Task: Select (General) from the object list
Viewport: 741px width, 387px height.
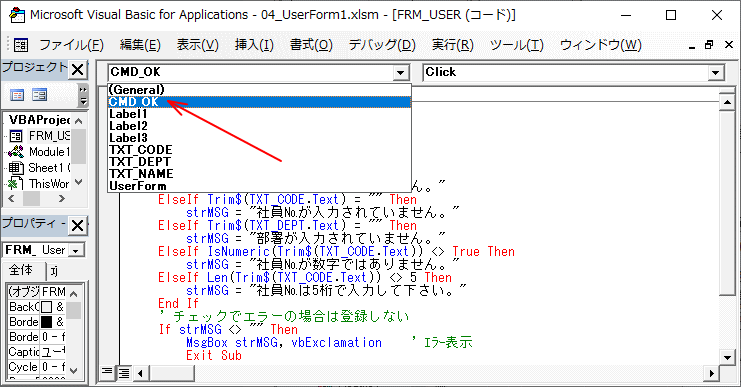Action: (259, 90)
